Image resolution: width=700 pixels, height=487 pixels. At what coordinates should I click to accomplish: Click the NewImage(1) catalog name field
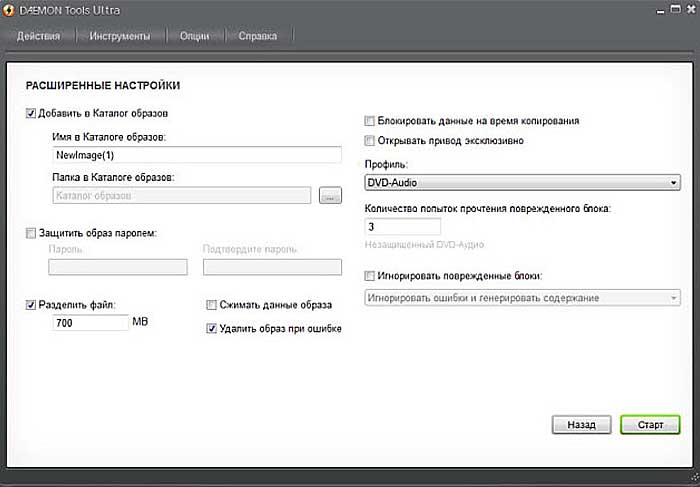(197, 156)
